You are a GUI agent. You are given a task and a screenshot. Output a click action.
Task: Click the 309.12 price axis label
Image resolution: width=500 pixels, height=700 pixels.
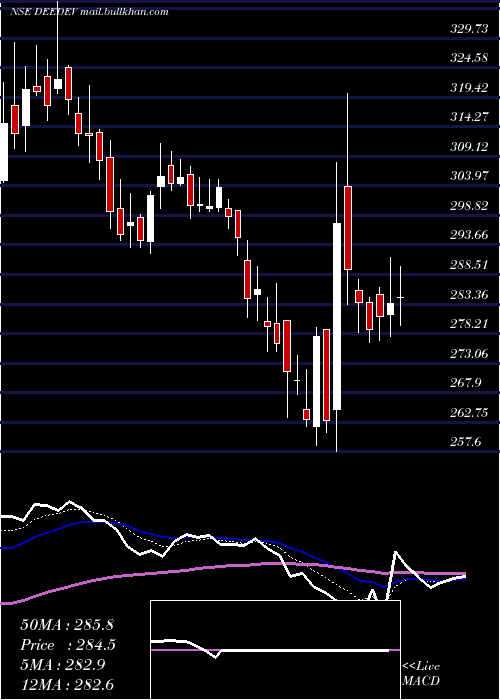469,146
